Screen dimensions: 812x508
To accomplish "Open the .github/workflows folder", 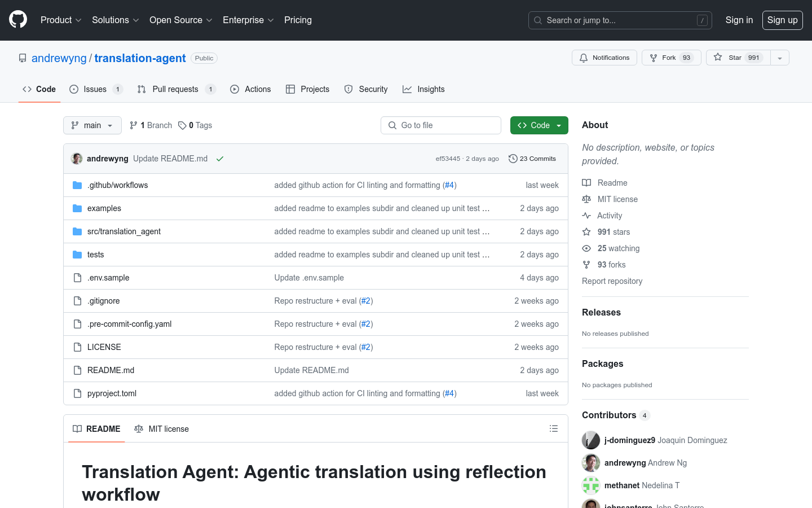I will [x=117, y=185].
